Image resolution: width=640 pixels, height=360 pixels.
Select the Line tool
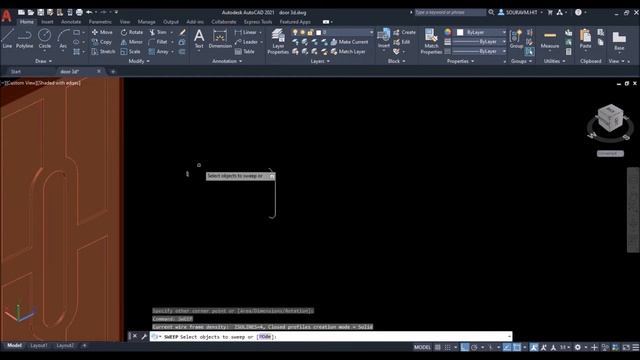pos(7,39)
